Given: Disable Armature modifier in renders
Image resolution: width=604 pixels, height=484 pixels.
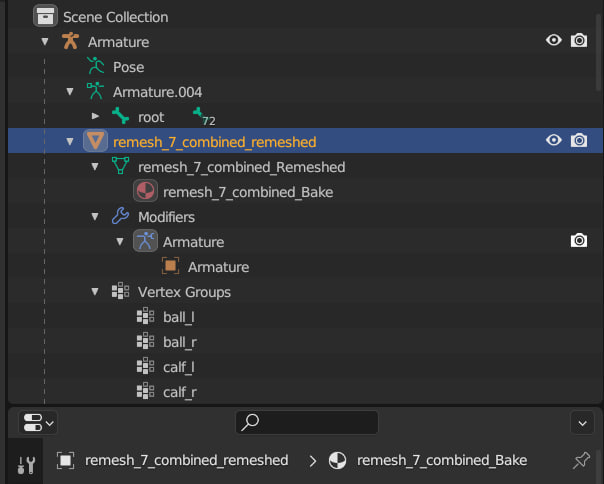Looking at the screenshot, I should click(x=579, y=241).
